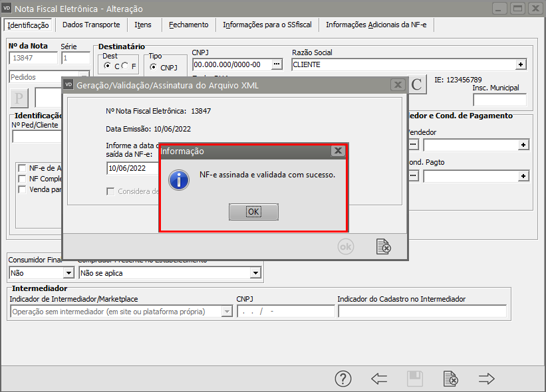
Task: Click OK in the Informação dialog
Action: [253, 212]
